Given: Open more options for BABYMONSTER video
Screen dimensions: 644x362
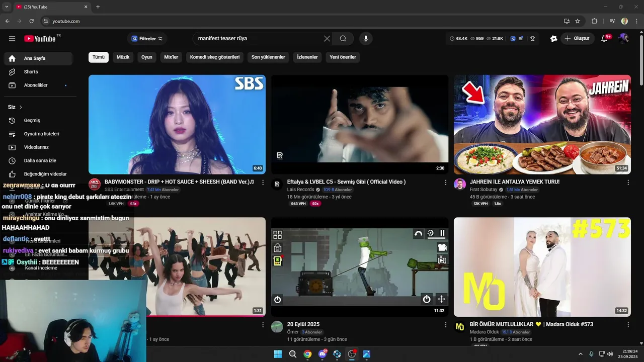Looking at the screenshot, I should [263, 182].
